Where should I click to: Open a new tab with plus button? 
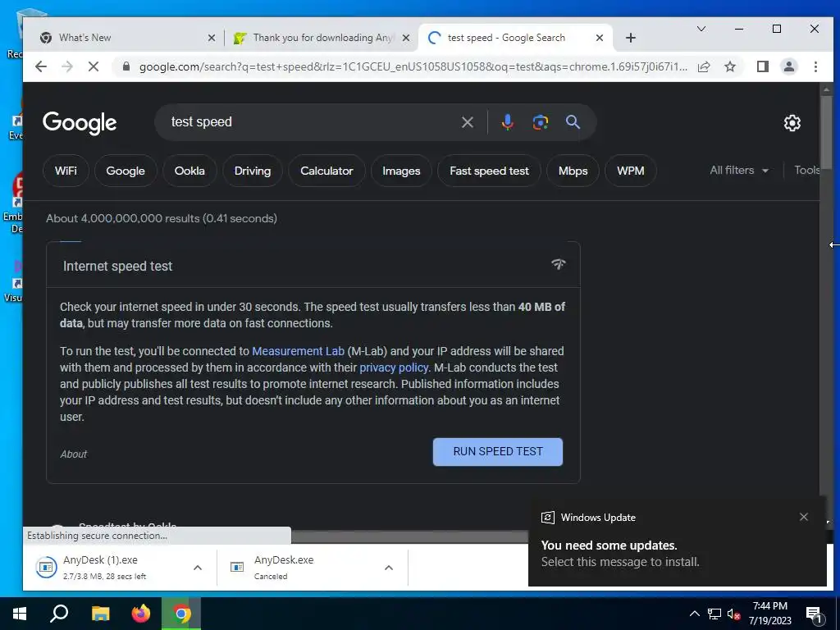[631, 38]
